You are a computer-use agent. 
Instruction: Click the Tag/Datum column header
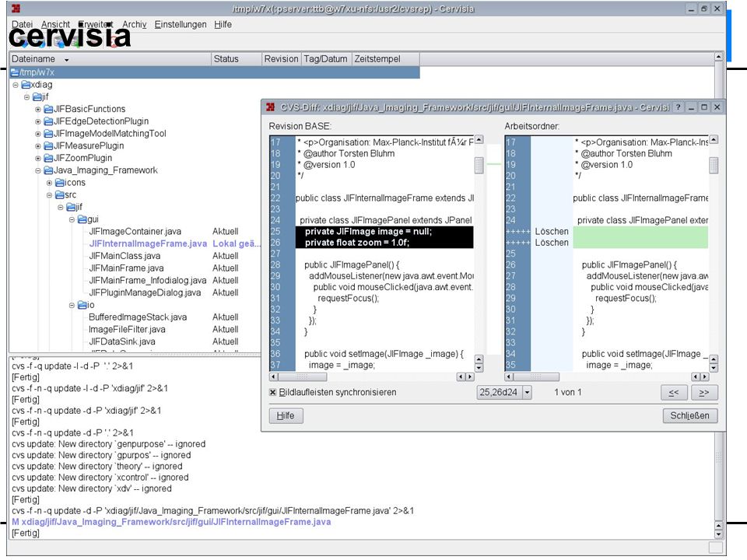[x=326, y=59]
